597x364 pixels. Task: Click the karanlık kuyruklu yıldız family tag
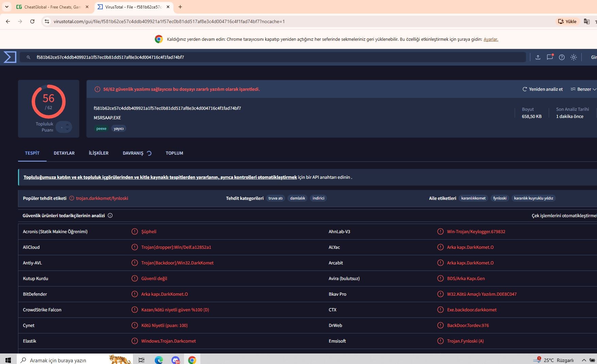click(x=533, y=198)
